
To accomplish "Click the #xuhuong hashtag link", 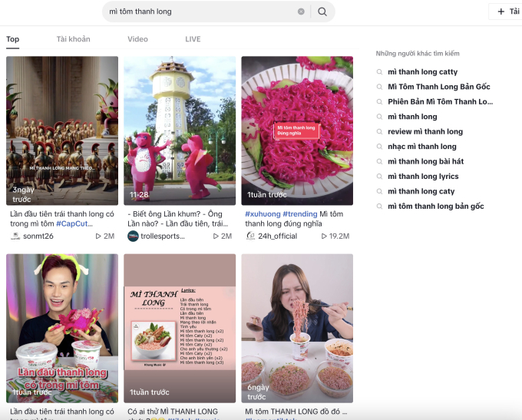I will (x=263, y=213).
